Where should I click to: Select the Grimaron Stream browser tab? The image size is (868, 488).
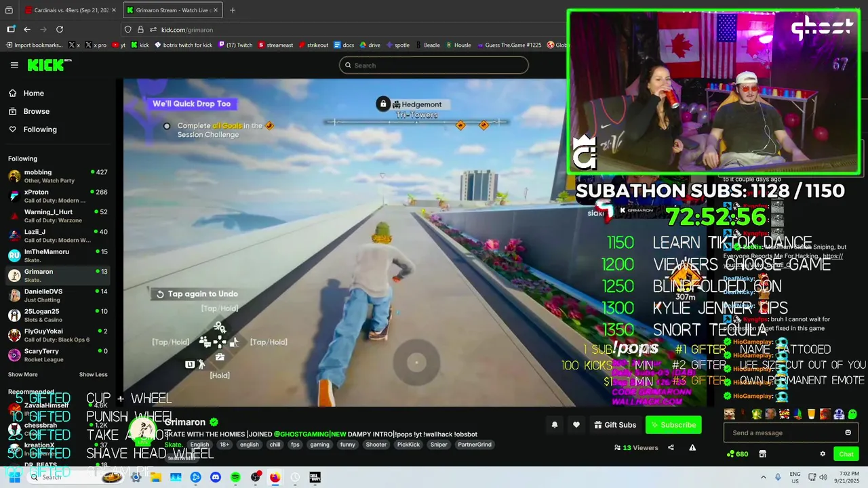pyautogui.click(x=173, y=10)
